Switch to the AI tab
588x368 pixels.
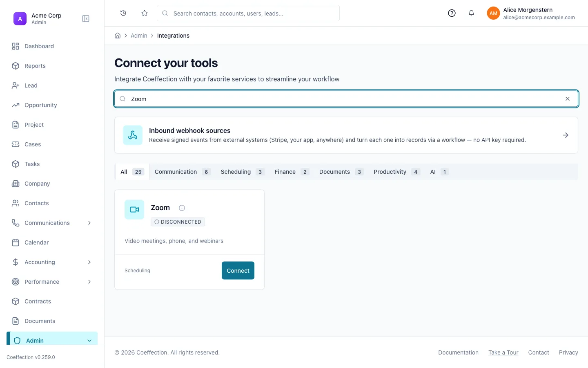pos(439,172)
